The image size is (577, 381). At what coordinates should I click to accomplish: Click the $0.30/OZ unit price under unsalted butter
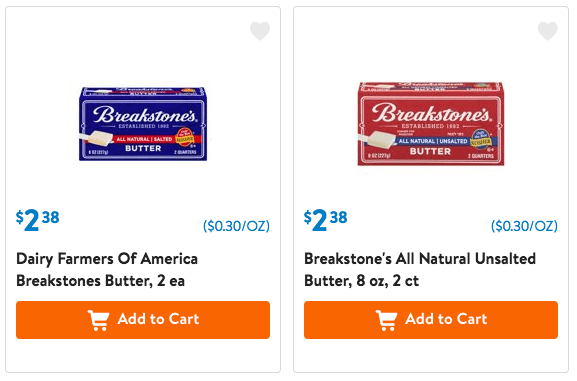click(x=524, y=226)
